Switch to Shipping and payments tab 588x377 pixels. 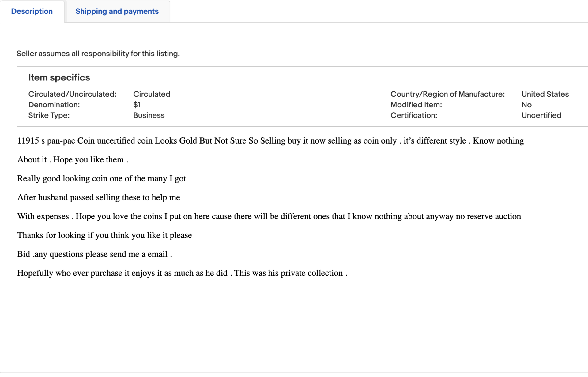pyautogui.click(x=117, y=11)
